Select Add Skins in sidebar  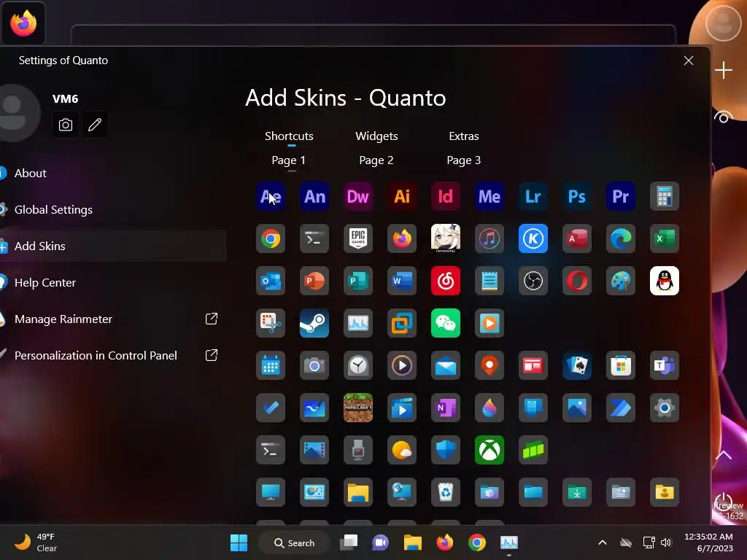(x=113, y=246)
